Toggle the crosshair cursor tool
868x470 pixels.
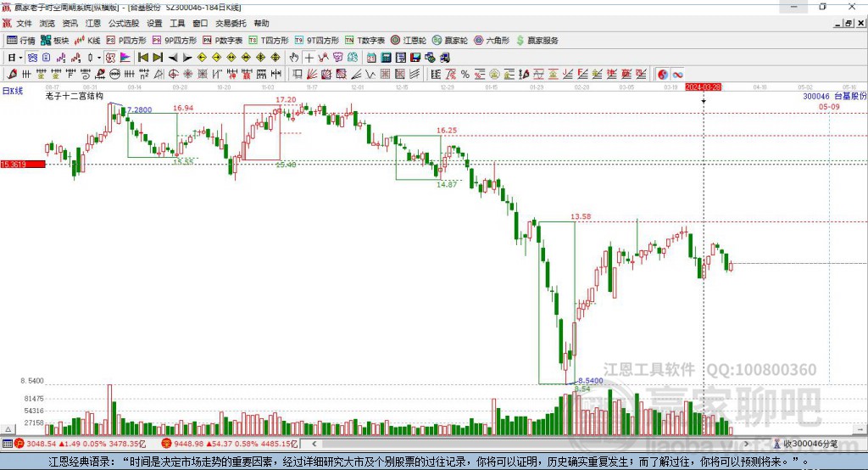[309, 58]
